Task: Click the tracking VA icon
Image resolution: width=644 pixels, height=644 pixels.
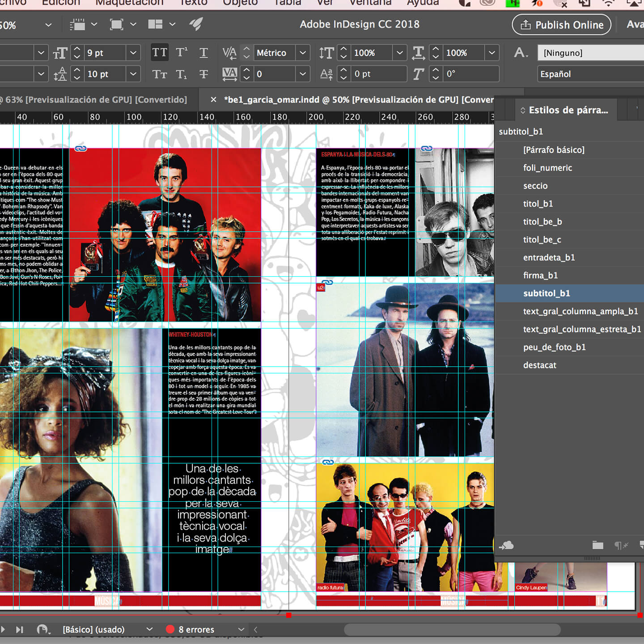Action: pos(229,74)
